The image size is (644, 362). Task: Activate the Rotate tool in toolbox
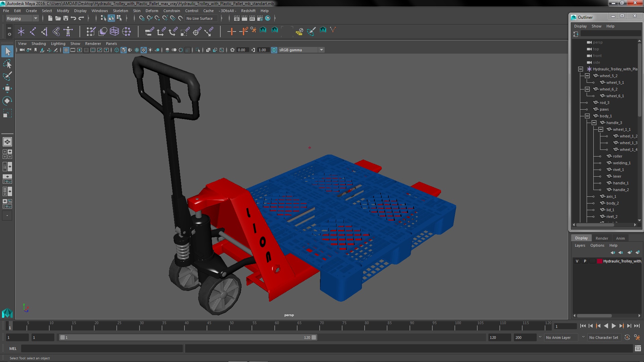coord(7,101)
